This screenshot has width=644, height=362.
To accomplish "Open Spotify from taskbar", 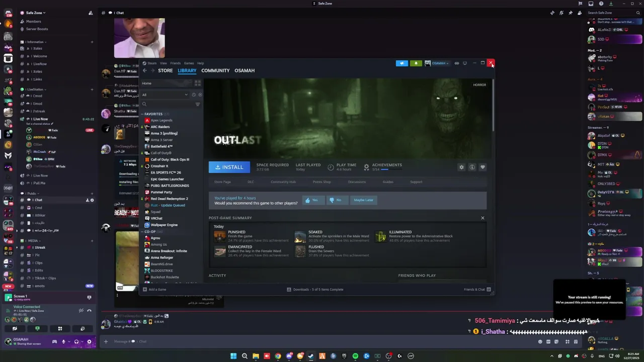I will click(x=355, y=356).
